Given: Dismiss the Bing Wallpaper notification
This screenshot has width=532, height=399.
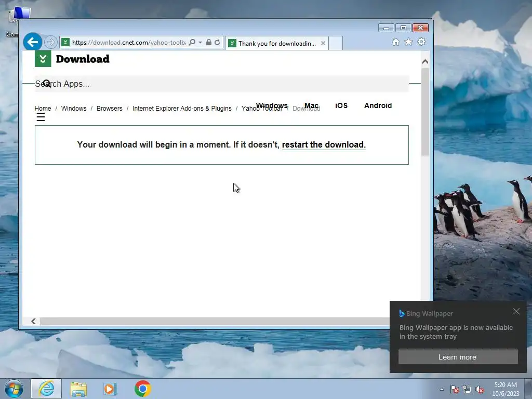Looking at the screenshot, I should click(516, 312).
